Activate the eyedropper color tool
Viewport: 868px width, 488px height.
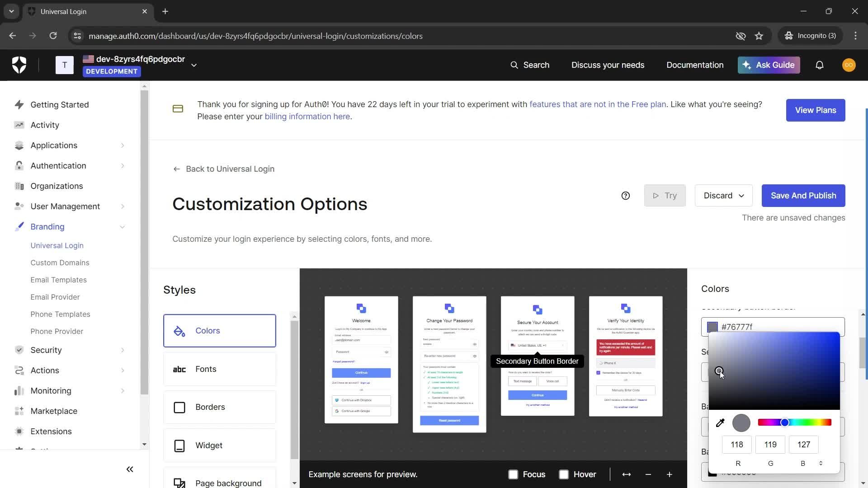click(x=720, y=423)
